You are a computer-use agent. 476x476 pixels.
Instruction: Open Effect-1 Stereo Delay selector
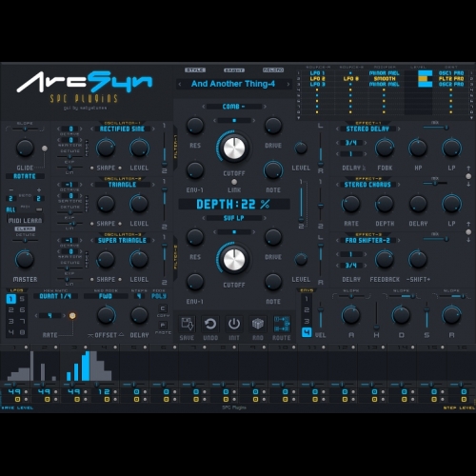pos(367,129)
